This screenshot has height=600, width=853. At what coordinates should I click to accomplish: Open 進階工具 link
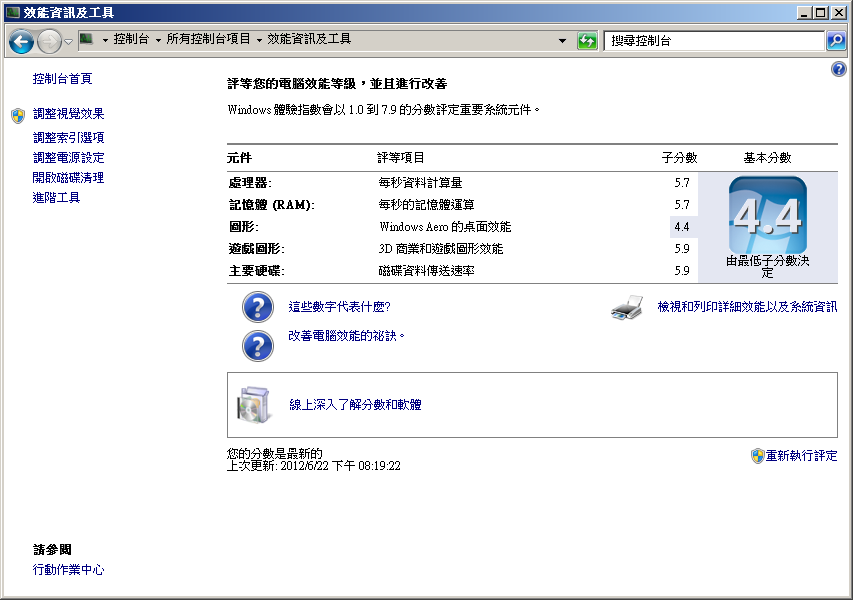[57, 197]
